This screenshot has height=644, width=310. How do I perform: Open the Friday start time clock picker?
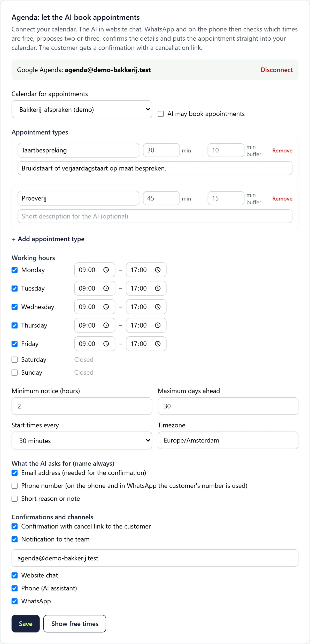coord(106,344)
